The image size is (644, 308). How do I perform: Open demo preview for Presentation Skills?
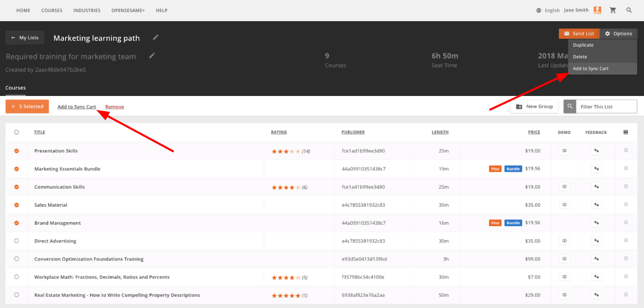pyautogui.click(x=564, y=151)
